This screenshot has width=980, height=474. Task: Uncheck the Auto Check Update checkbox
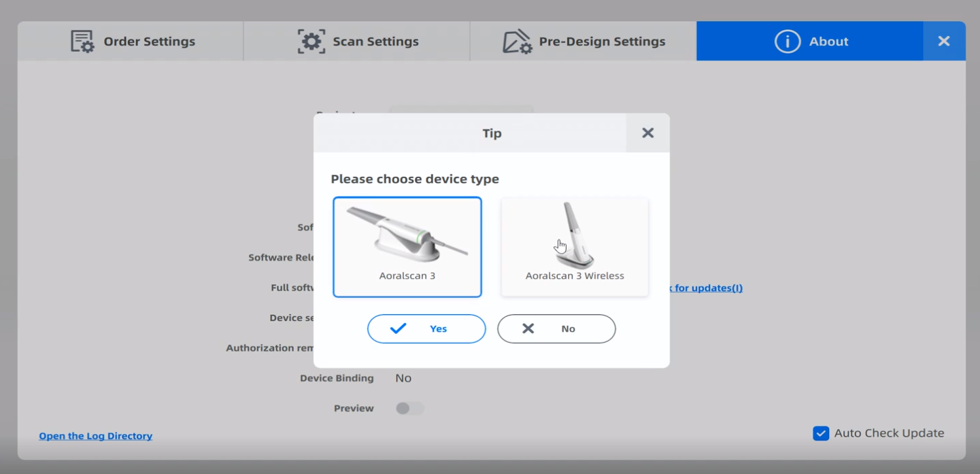[821, 433]
